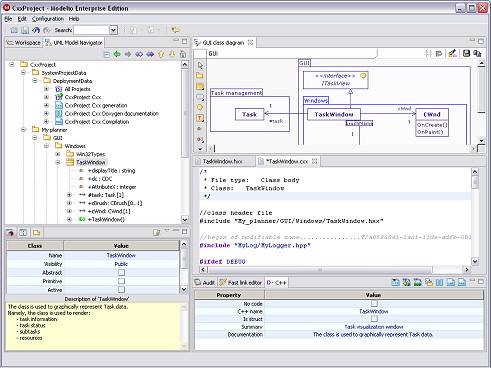Screen dimensions: 491x368
Task: Click the diagram save disk icon
Action: 466,53
